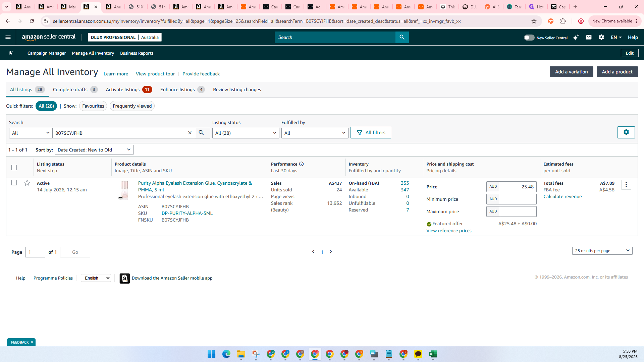Open a new browser tab
The width and height of the screenshot is (644, 362).
point(575,7)
